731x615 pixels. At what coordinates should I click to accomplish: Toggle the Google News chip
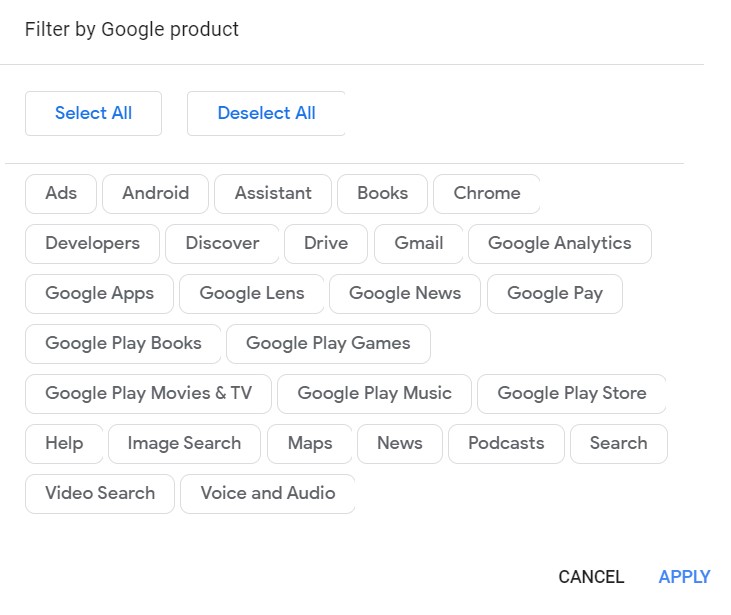405,293
